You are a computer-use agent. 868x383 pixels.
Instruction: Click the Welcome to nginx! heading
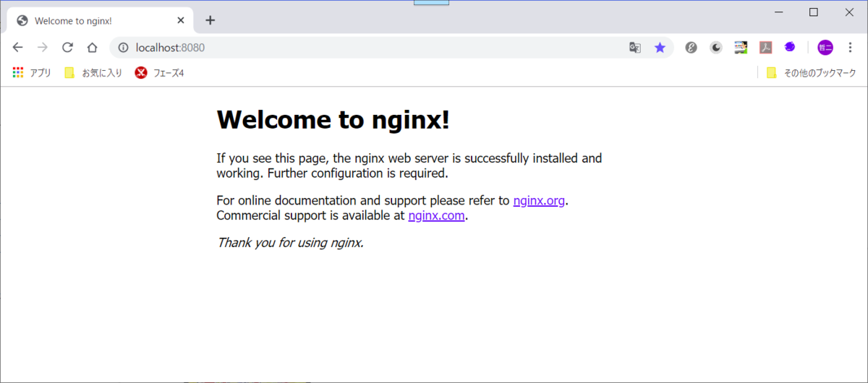[x=333, y=119]
